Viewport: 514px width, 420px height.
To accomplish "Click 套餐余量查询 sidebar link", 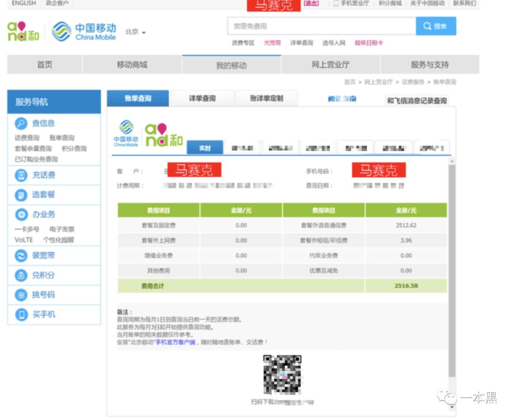I will (x=33, y=149).
